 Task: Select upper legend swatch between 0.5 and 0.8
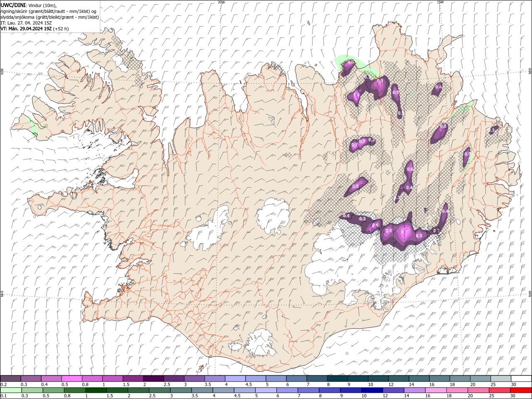[x=72, y=379]
